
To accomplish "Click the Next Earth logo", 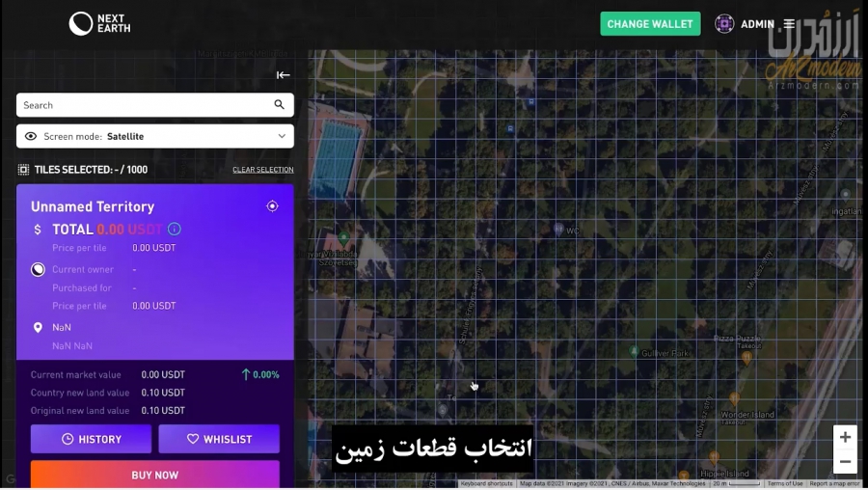I will click(99, 24).
